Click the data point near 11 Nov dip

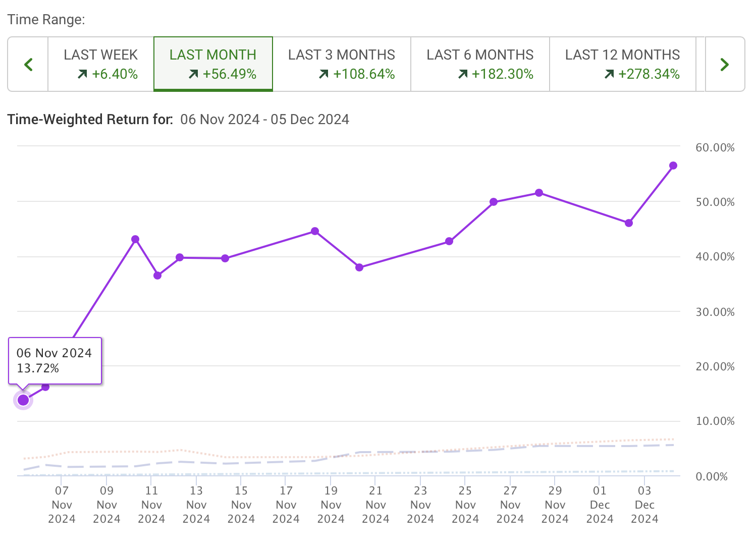click(x=157, y=276)
